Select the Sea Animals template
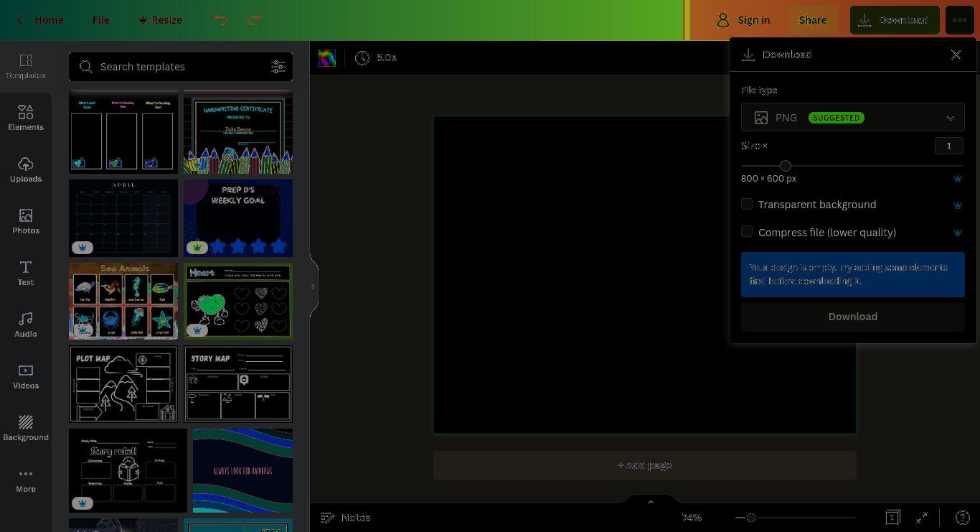The width and height of the screenshot is (980, 532). point(123,301)
